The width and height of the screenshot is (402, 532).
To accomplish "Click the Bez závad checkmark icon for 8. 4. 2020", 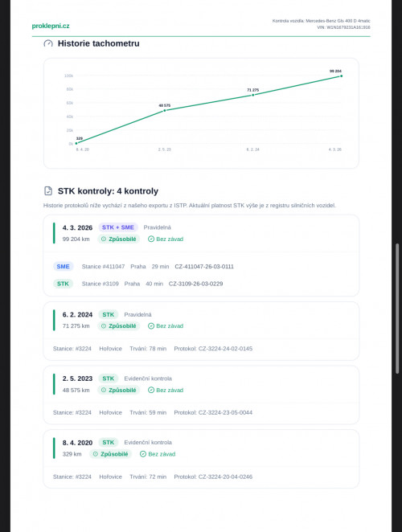I will (143, 454).
